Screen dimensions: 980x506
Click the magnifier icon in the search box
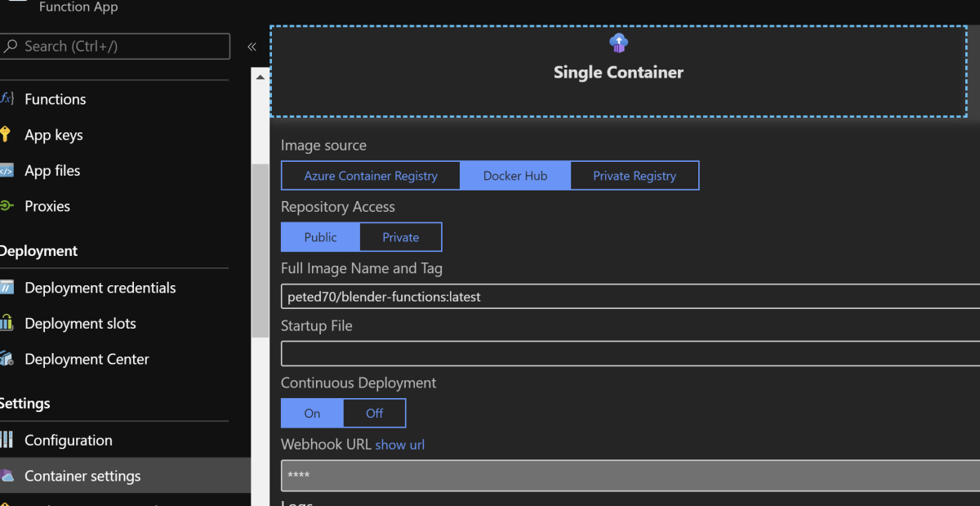[11, 47]
